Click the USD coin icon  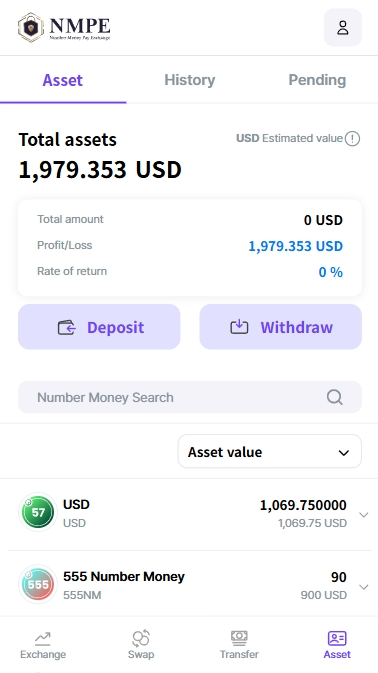(38, 512)
